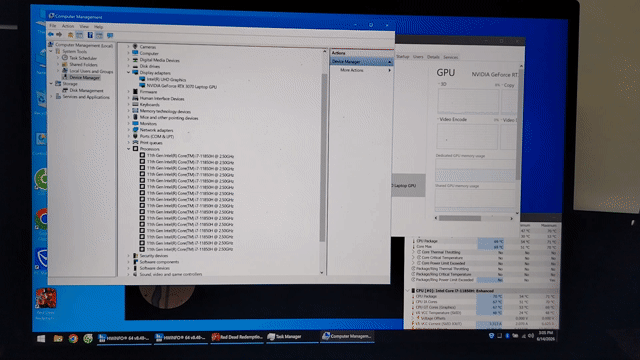Screen dimensions: 640x360
Task: Switch to the Users tab in Task Manager
Action: point(418,57)
